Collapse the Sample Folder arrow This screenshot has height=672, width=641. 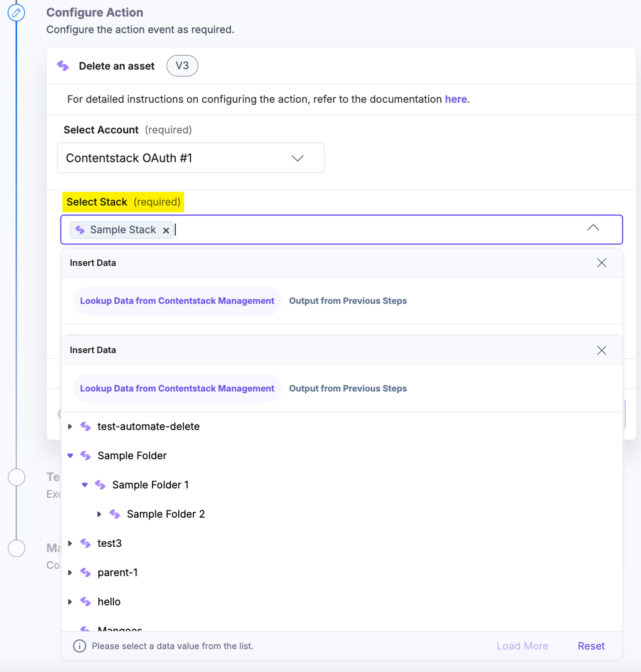[x=70, y=455]
